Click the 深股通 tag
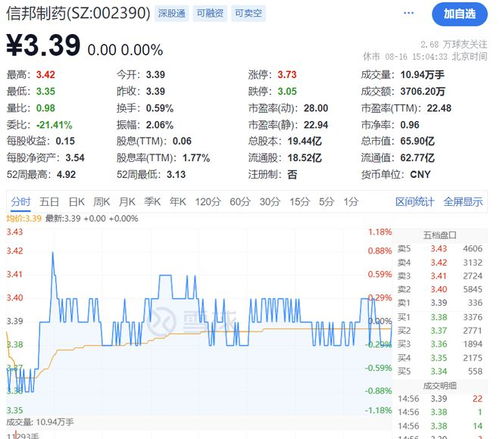The height and width of the screenshot is (439, 500). click(x=172, y=13)
